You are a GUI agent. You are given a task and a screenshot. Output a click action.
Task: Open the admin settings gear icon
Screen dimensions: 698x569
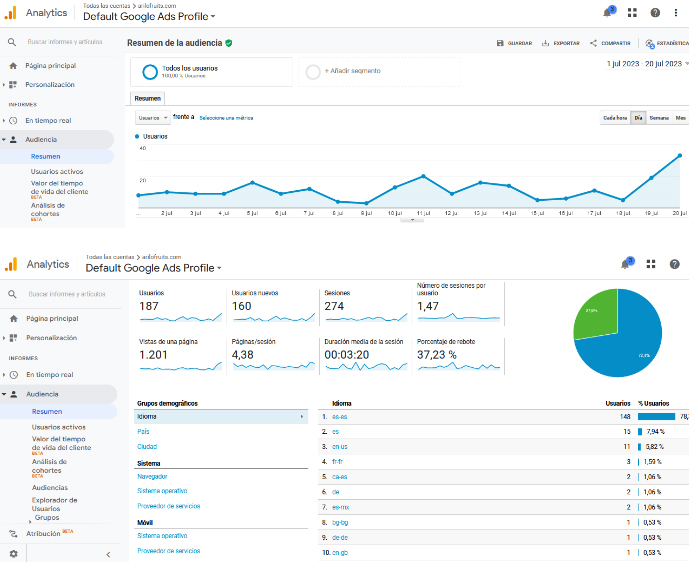13,553
